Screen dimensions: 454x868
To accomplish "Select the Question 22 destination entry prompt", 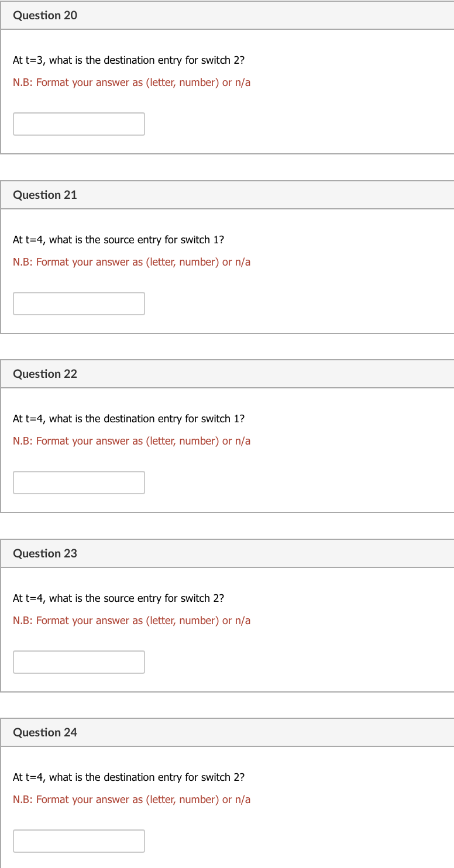I will 129,419.
